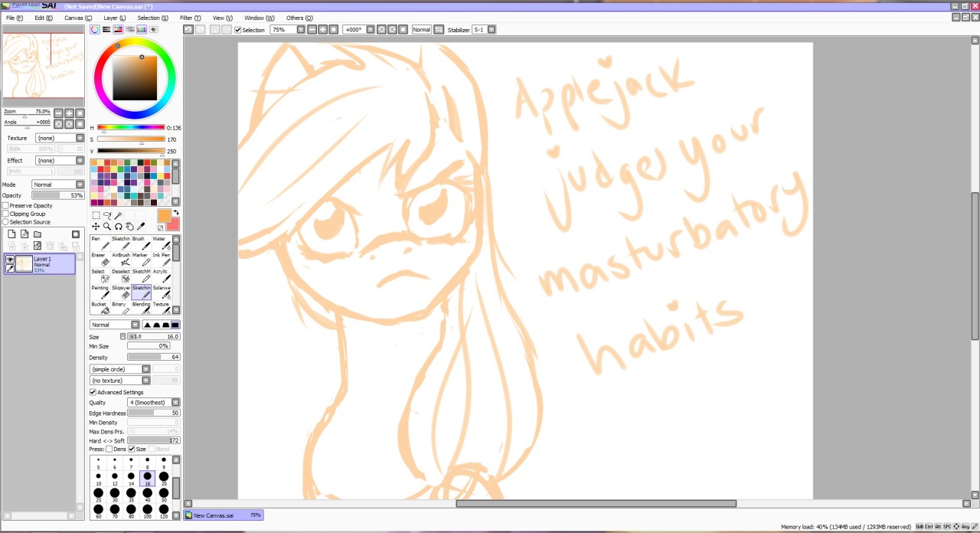Choose the magic wand tool
Screen dimensions: 980x533
(x=119, y=216)
